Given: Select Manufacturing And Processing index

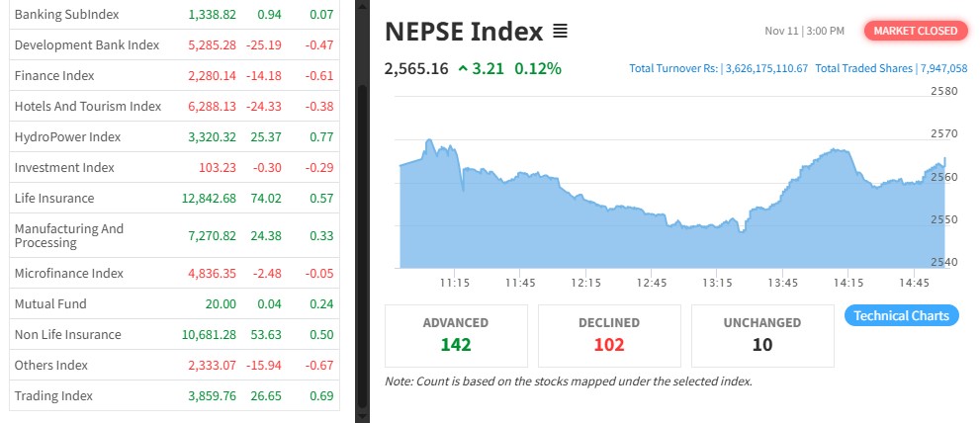Looking at the screenshot, I should pos(69,235).
